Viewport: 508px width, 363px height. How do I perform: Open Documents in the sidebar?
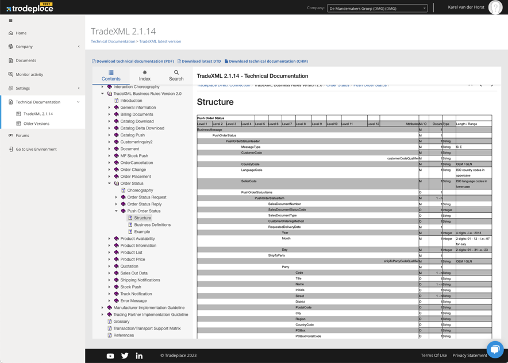[26, 60]
